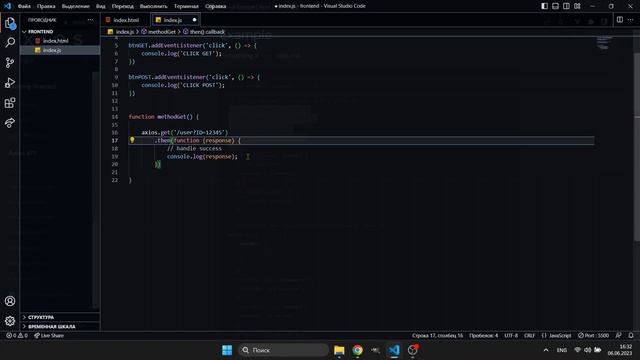Screen dimensions: 640x360
Task: Open the Выполнить menu
Action: [153, 6]
